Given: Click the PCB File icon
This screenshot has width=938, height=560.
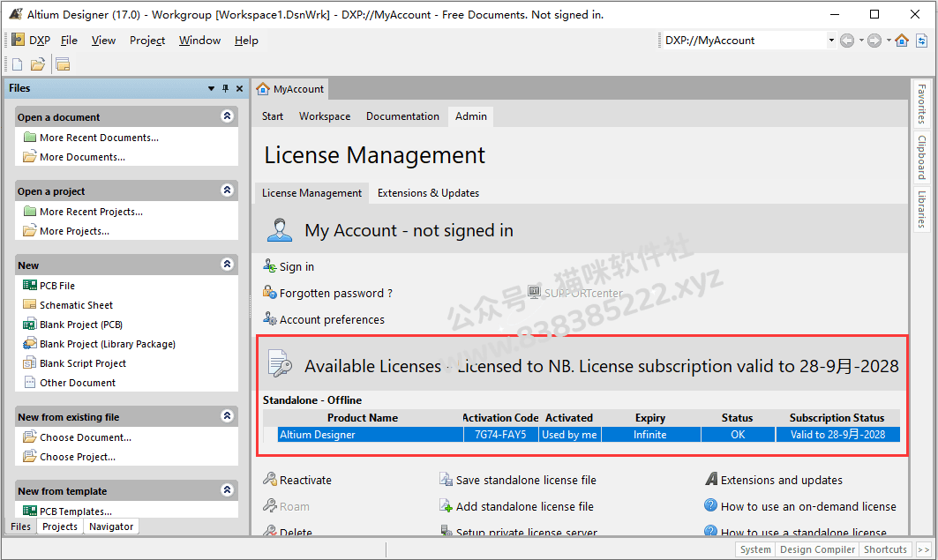Looking at the screenshot, I should (29, 285).
